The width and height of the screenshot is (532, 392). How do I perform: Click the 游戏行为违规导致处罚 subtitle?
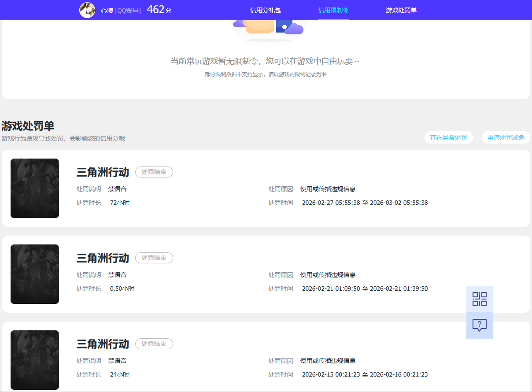(63, 138)
